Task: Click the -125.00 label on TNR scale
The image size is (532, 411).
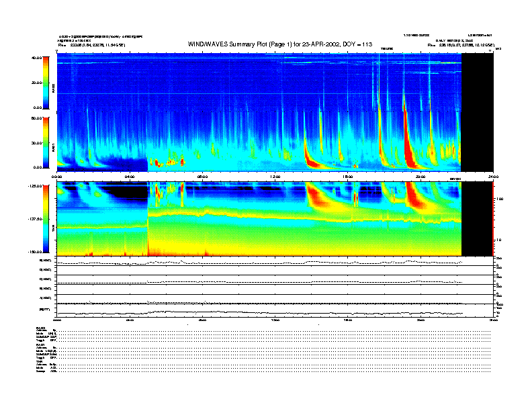Action: tap(35, 186)
